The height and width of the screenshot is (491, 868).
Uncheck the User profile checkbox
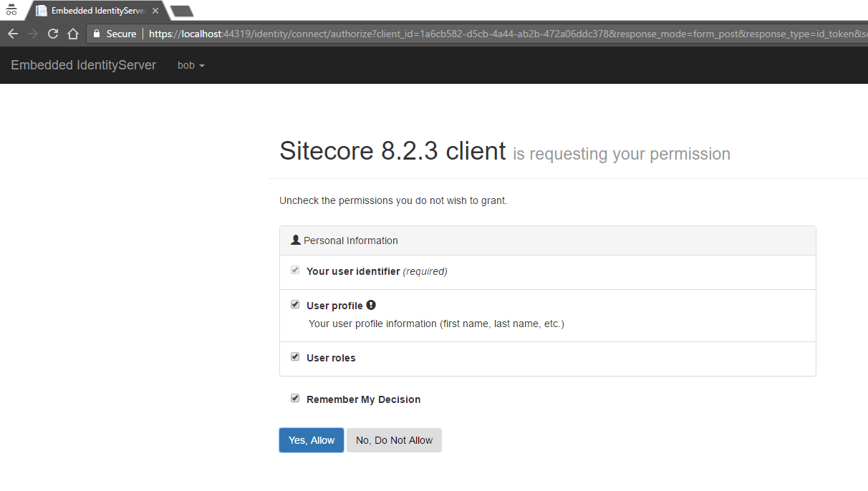tap(295, 304)
